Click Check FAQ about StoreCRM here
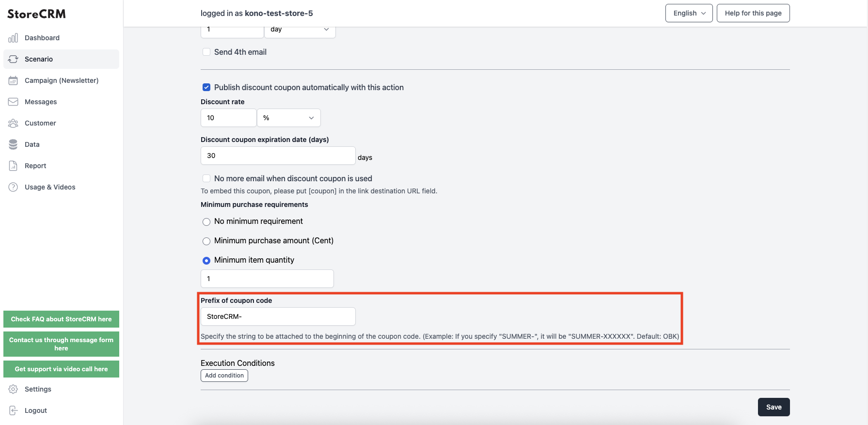 point(61,319)
